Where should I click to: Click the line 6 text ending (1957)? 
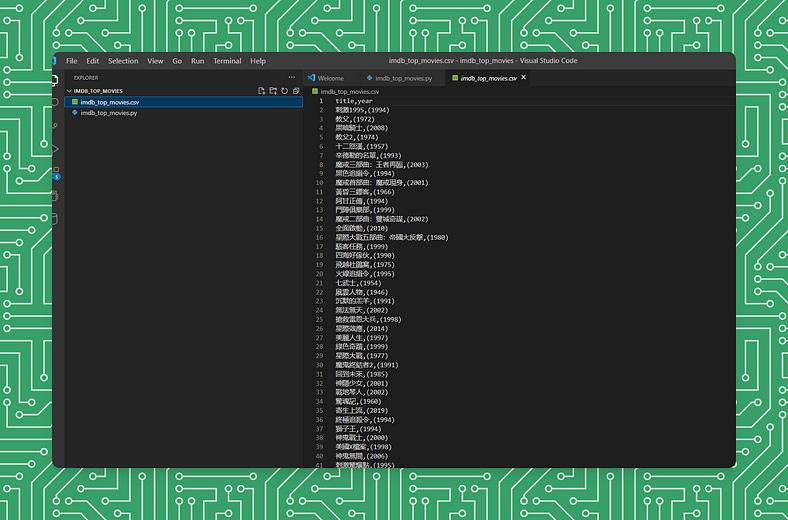362,146
